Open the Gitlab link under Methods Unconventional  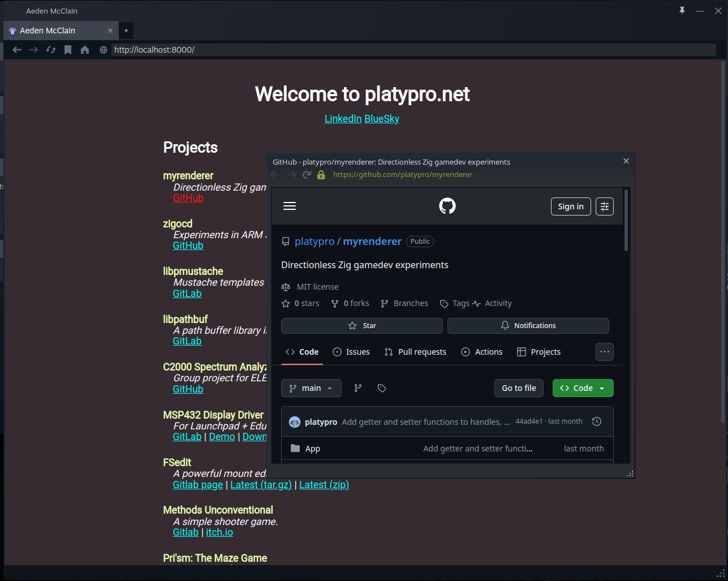tap(186, 532)
